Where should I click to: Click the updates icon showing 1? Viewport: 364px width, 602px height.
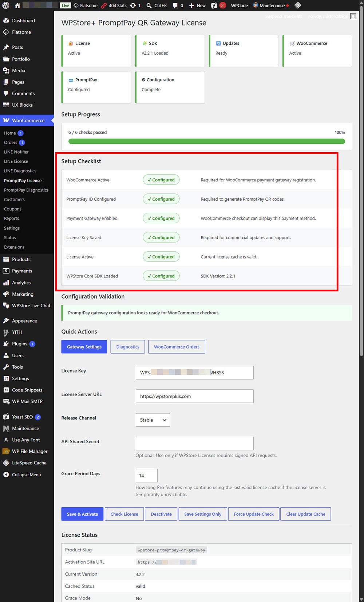tap(135, 5)
